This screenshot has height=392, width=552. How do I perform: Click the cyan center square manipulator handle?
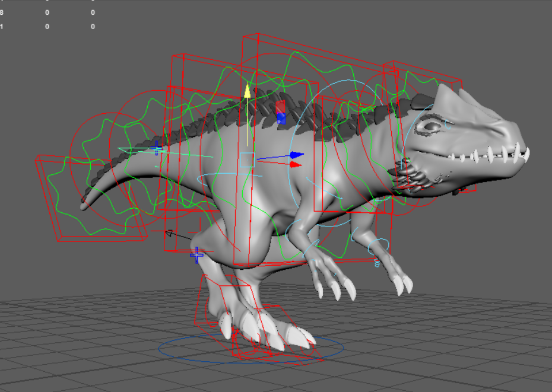click(x=247, y=160)
